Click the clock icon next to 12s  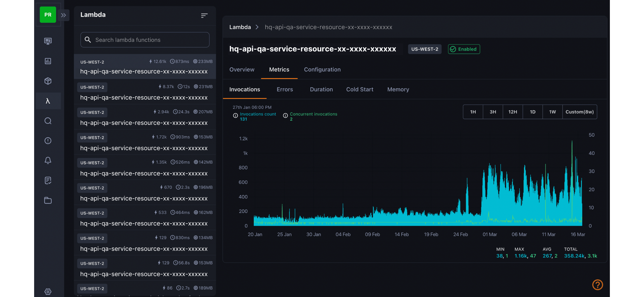(180, 87)
